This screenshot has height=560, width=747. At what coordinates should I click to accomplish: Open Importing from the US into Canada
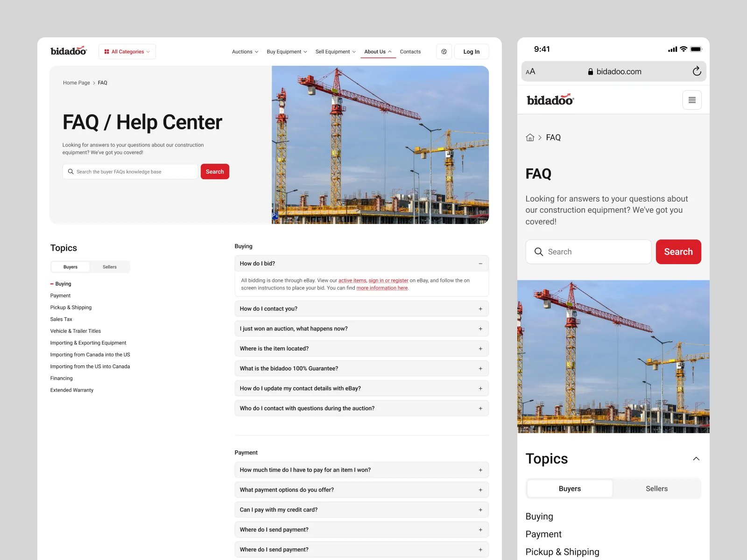point(90,367)
